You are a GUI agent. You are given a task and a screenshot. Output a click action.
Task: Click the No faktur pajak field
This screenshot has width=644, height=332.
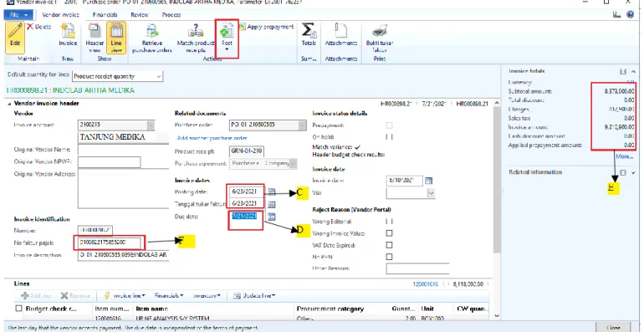(110, 243)
